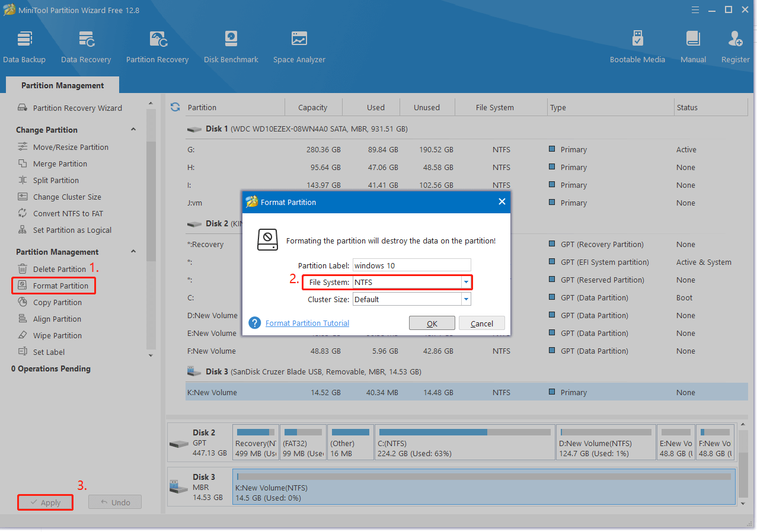The width and height of the screenshot is (757, 532).
Task: Open the Manual
Action: click(693, 46)
